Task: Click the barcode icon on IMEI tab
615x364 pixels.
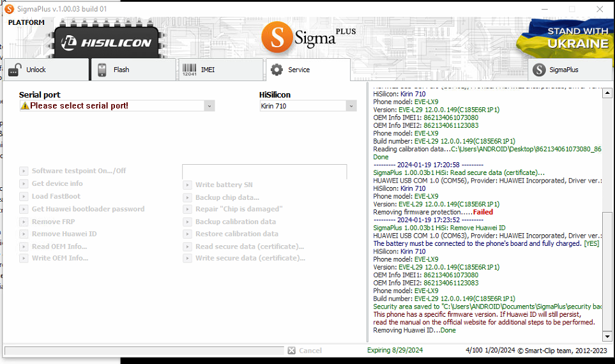Action: 189,70
